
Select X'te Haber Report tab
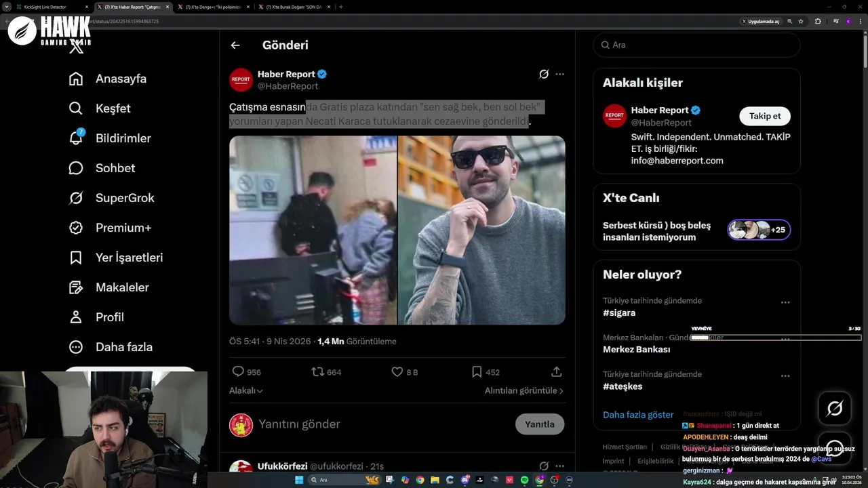click(x=133, y=7)
